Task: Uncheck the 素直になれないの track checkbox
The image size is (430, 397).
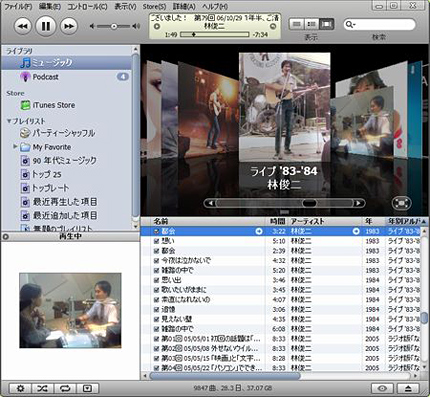Action: [x=156, y=300]
